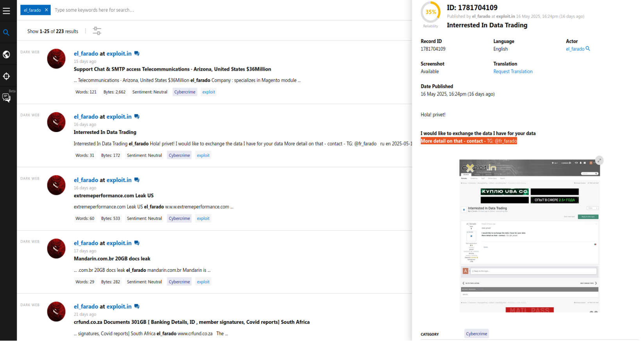The width and height of the screenshot is (644, 341).
Task: Open exploit.in link on Mandarin.com.br result
Action: [x=119, y=243]
